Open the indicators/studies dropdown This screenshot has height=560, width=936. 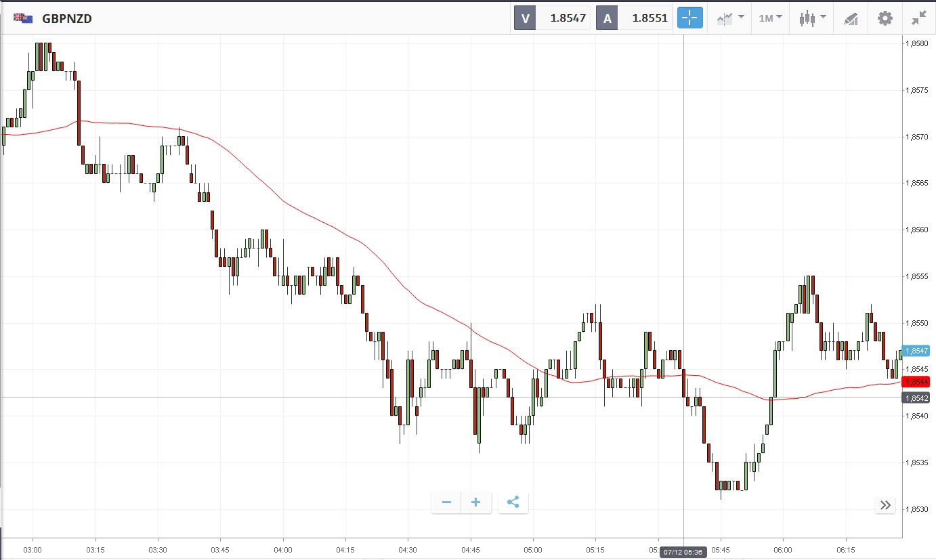coord(731,18)
